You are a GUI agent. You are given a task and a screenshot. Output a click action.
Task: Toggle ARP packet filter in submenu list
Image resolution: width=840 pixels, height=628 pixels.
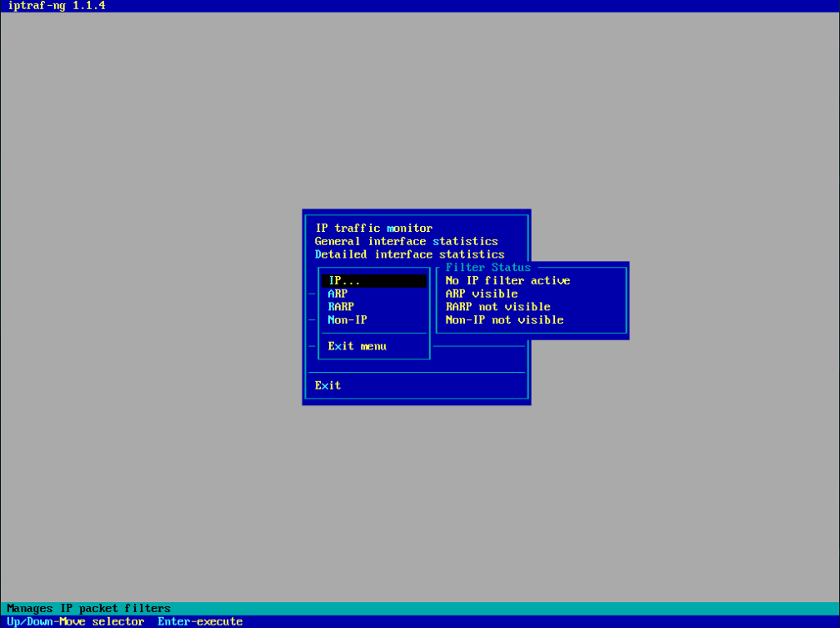point(337,294)
